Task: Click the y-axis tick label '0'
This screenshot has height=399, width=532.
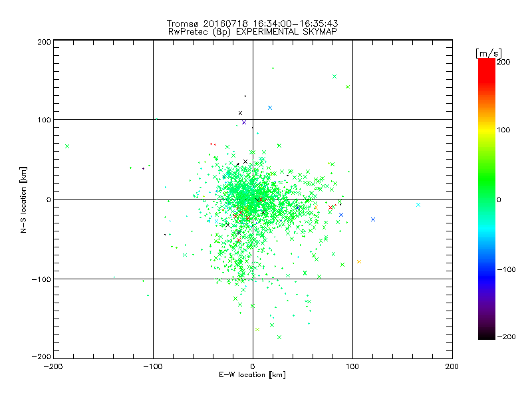Action: click(x=49, y=199)
